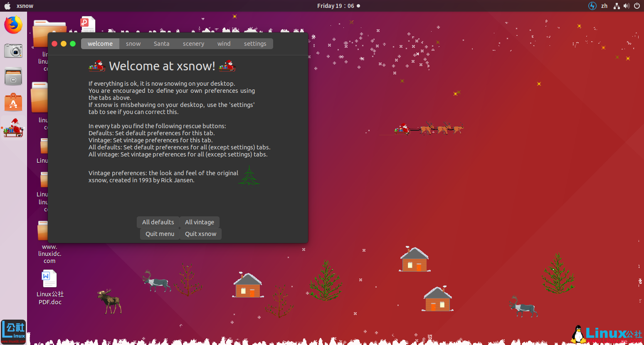Viewport: 644px width, 345px height.
Task: Open the volume speaker icon
Action: coord(627,6)
